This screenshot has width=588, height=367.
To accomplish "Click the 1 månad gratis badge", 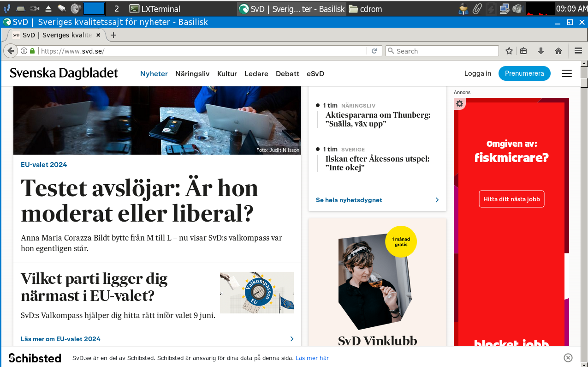I will click(401, 241).
